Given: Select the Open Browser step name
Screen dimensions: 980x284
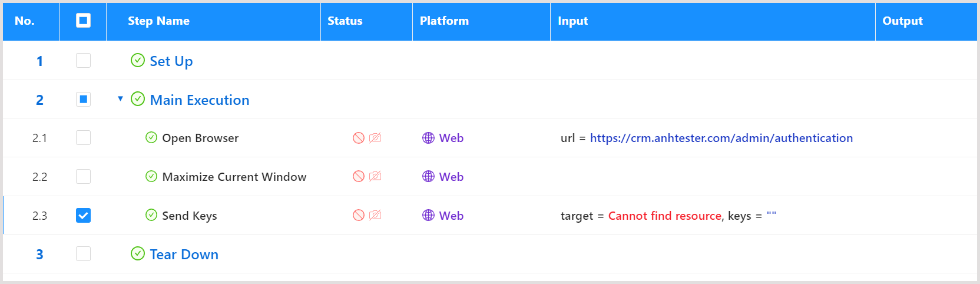Looking at the screenshot, I should click(200, 138).
